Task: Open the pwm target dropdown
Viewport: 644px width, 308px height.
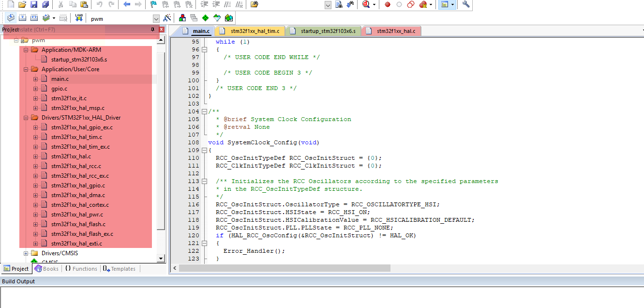Action: [156, 18]
